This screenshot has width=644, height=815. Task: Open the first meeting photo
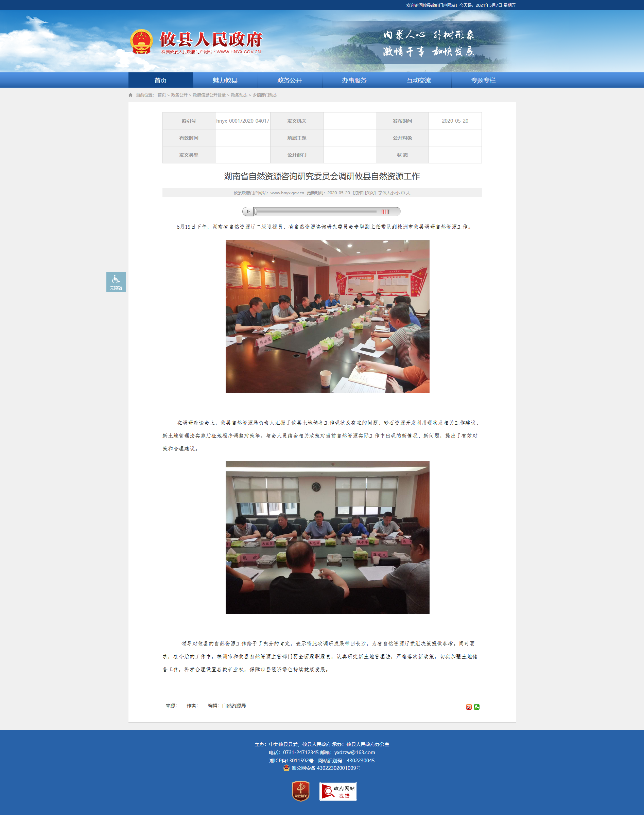[x=327, y=316]
